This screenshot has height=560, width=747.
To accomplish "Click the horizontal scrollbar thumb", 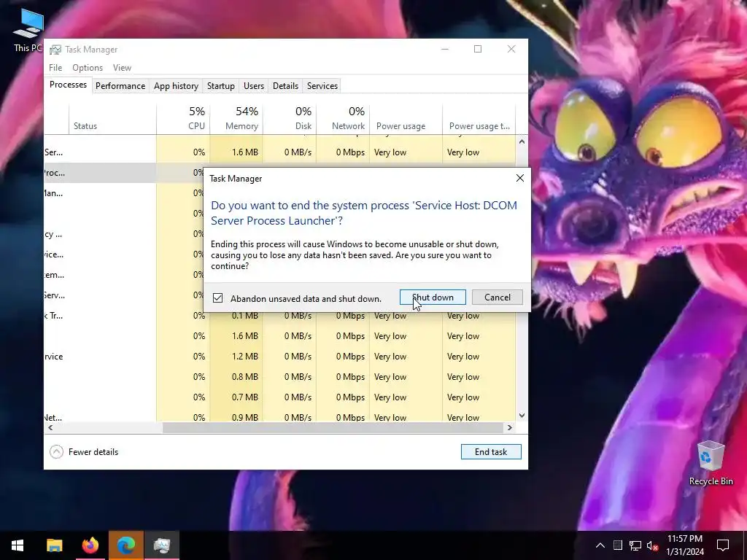I will (x=333, y=427).
